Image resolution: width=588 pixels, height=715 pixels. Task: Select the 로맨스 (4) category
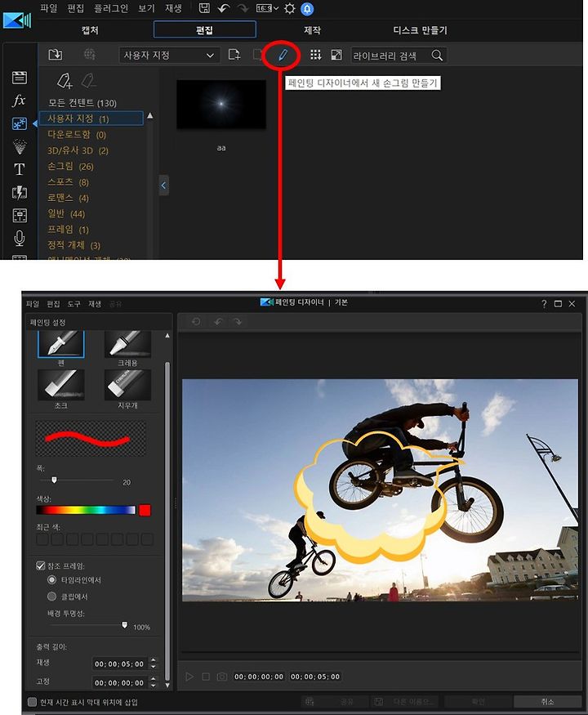click(69, 198)
